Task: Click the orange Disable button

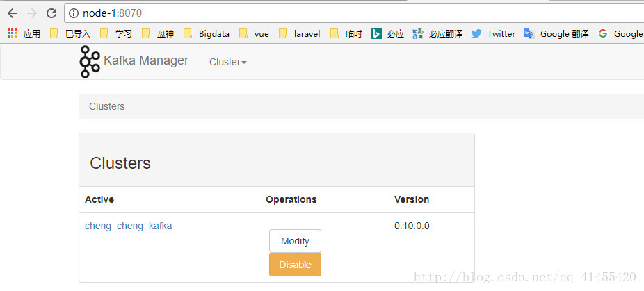Action: point(295,265)
